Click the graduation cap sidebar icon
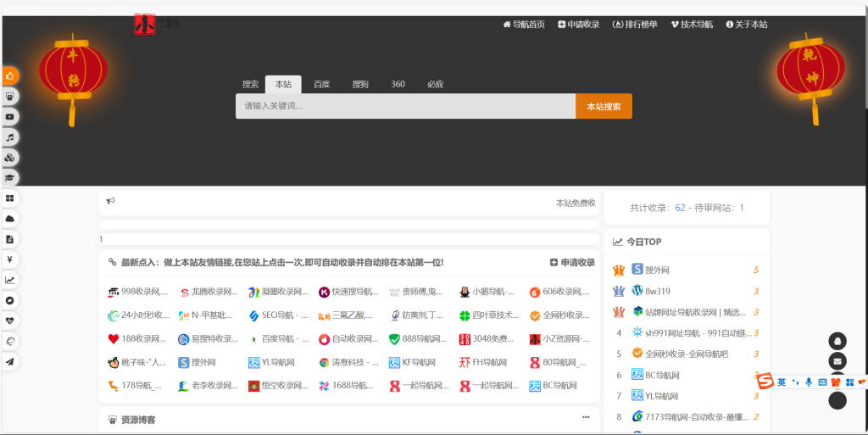This screenshot has width=868, height=435. tap(10, 177)
